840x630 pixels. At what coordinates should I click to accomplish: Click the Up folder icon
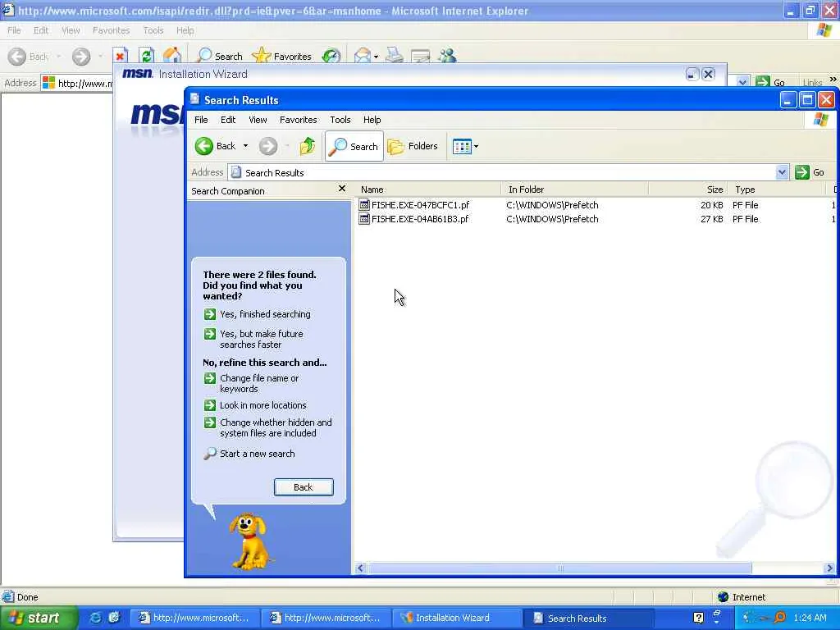pyautogui.click(x=308, y=146)
